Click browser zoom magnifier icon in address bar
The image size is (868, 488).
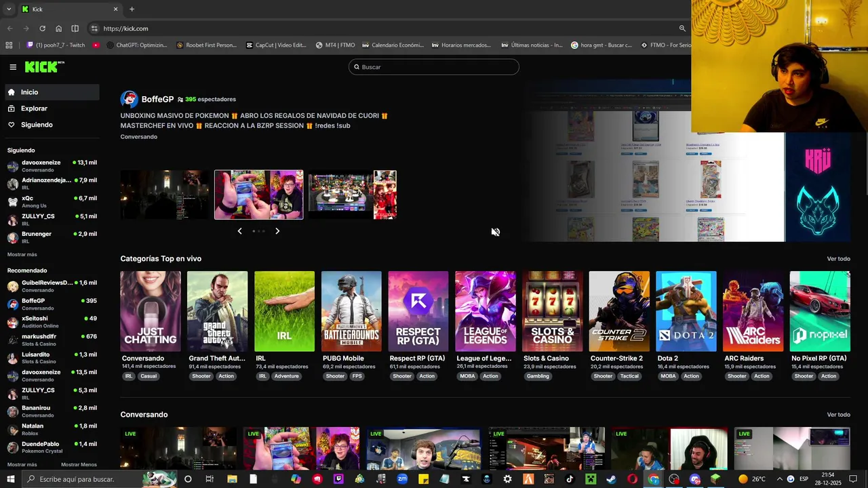(682, 28)
